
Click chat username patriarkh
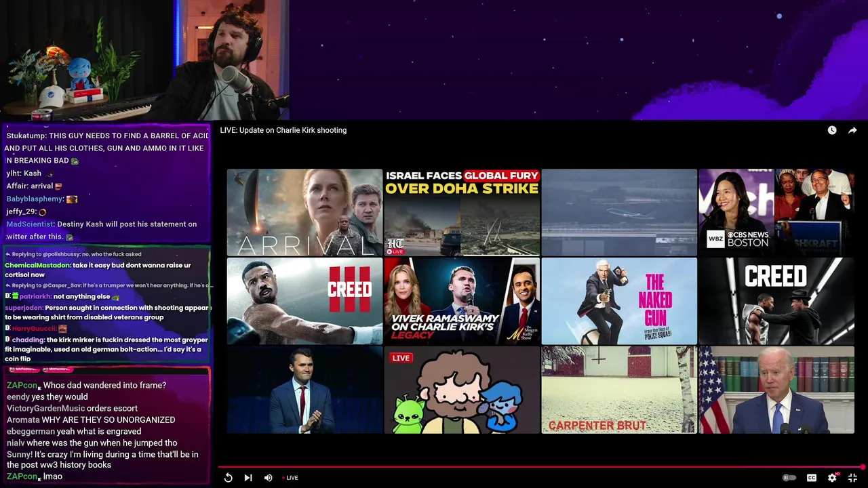(34, 297)
